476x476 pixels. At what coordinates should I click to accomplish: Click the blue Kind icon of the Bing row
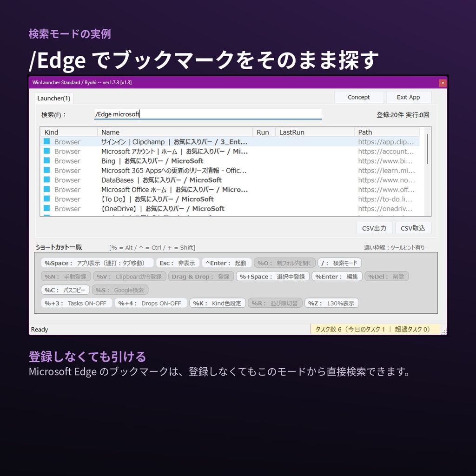click(x=47, y=160)
